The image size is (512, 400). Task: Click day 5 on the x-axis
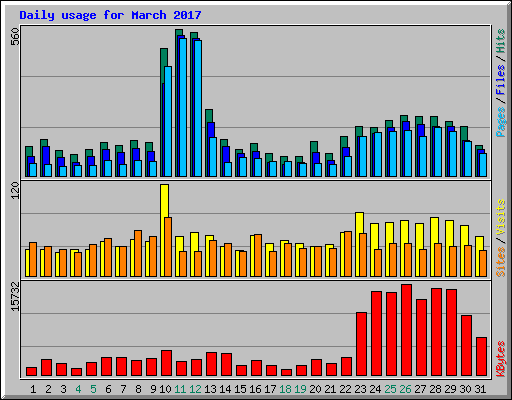pos(93,389)
